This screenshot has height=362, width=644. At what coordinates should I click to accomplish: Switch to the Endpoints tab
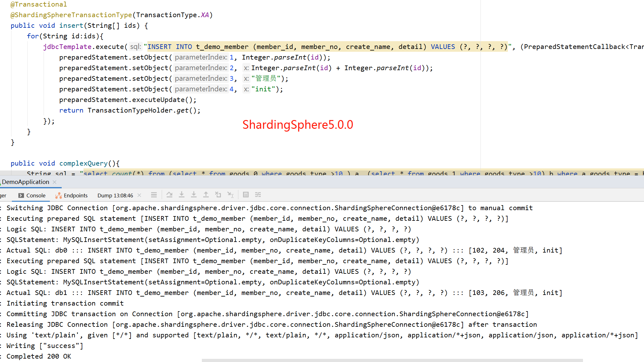(75, 195)
